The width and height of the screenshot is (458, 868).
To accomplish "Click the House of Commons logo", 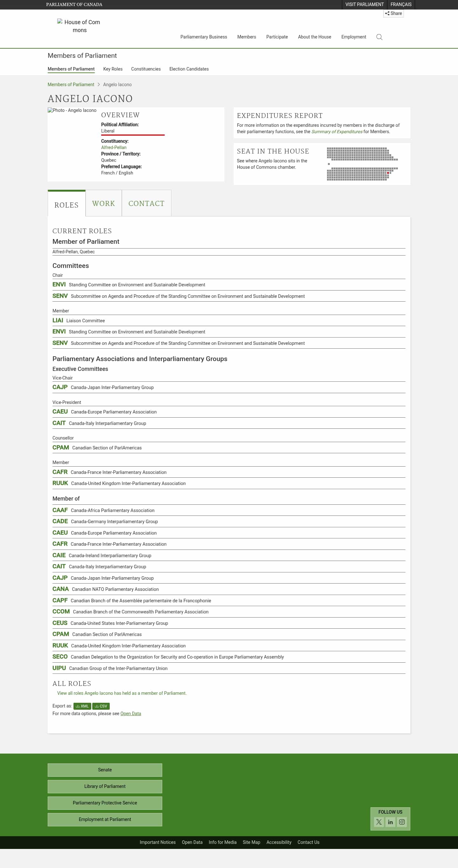I will pyautogui.click(x=80, y=26).
